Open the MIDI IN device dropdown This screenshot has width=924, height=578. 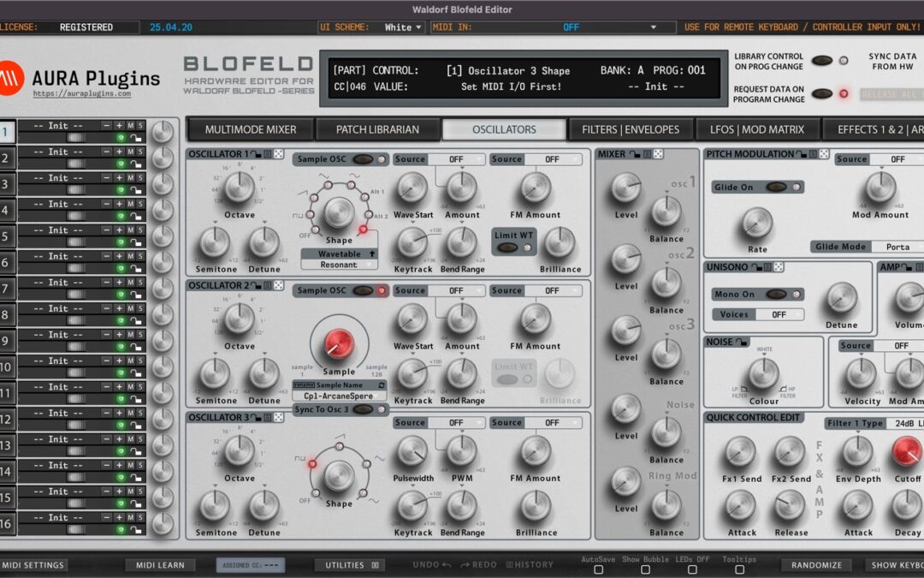(565, 27)
